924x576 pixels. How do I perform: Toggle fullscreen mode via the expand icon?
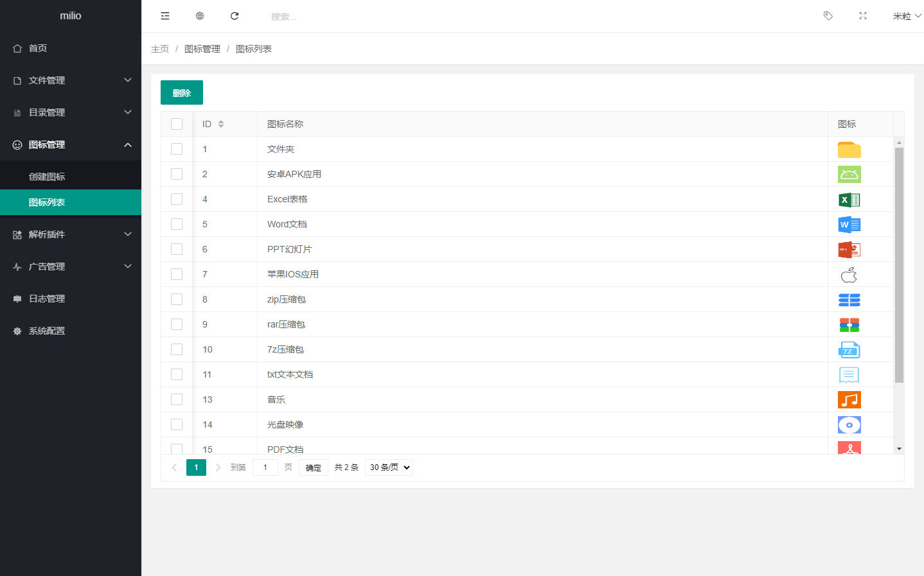tap(862, 15)
